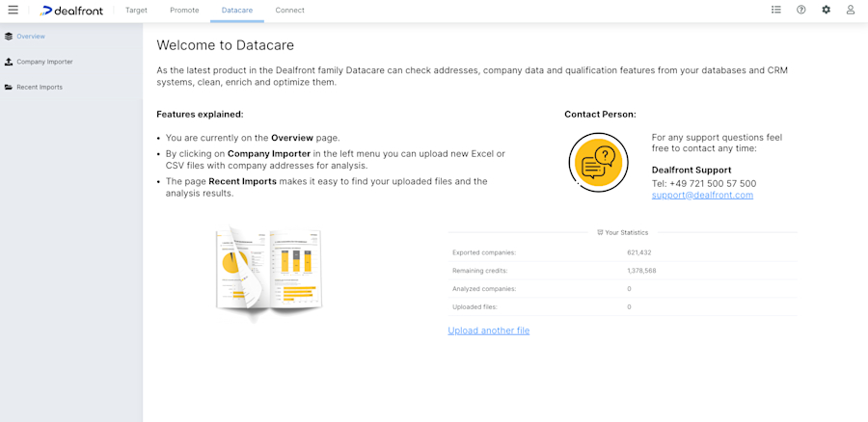Screen dimensions: 868x422
Task: Select the Exported companies value 621,432
Action: click(639, 252)
